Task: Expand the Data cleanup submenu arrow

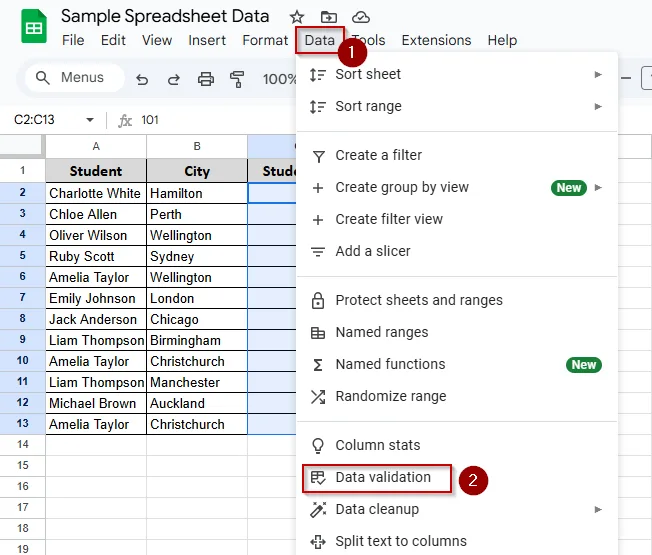Action: (598, 510)
